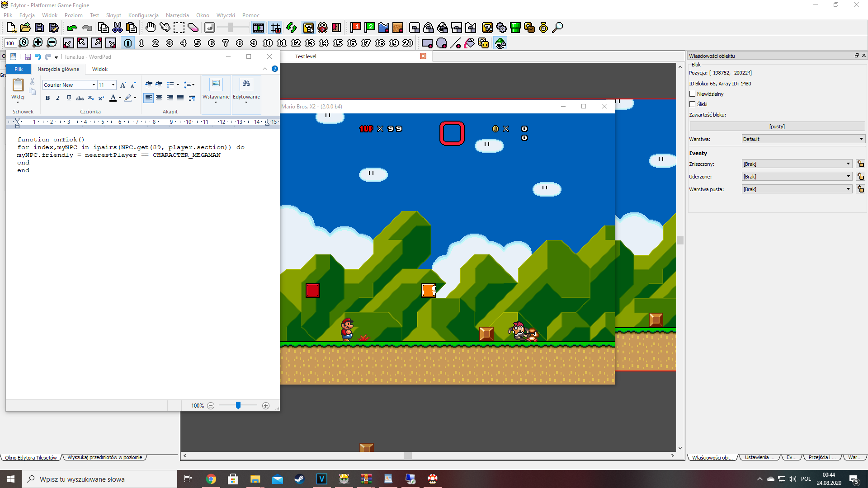Screen dimensions: 868x488
Task: Click the player 2 start point flag
Action: 370,28
